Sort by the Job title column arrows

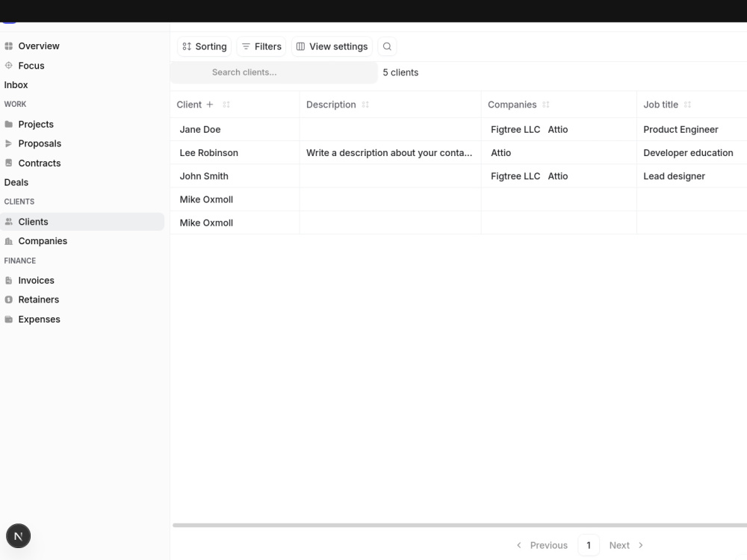tap(687, 105)
